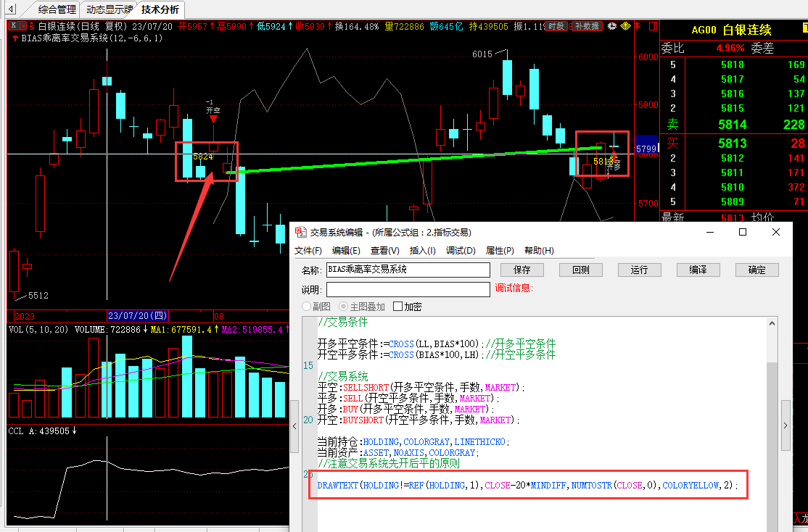Open the 属性(P) menu
The height and width of the screenshot is (532, 808).
click(499, 250)
